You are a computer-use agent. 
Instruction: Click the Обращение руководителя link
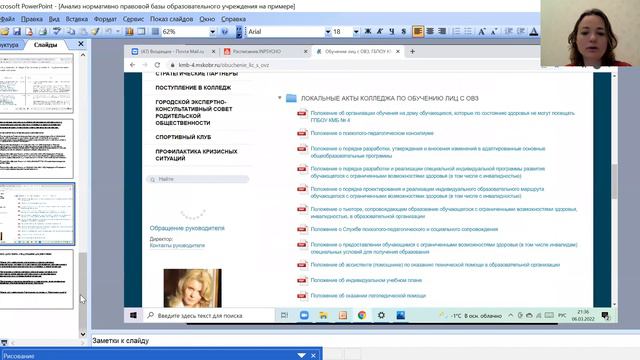(x=187, y=228)
